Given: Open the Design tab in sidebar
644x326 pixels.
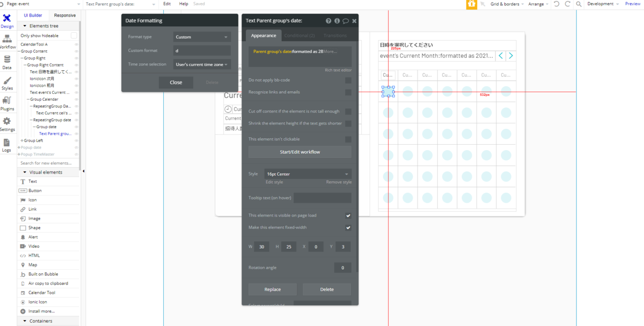Looking at the screenshot, I should click(7, 21).
